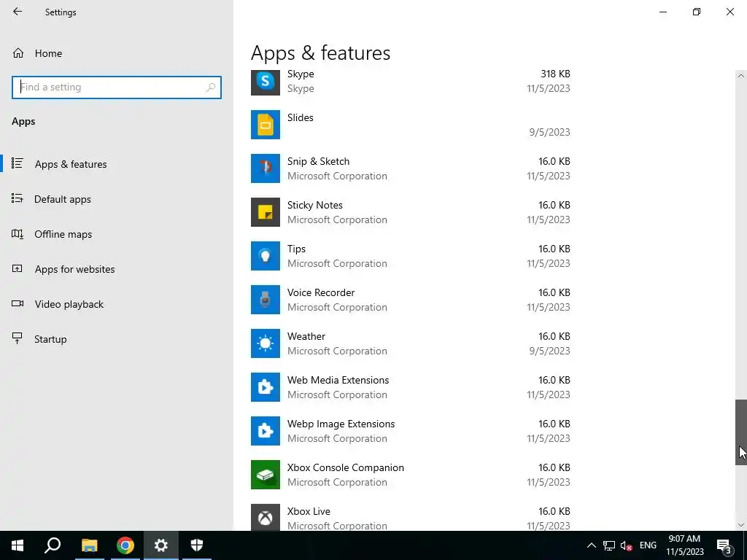Click the Skype app icon

tap(266, 82)
